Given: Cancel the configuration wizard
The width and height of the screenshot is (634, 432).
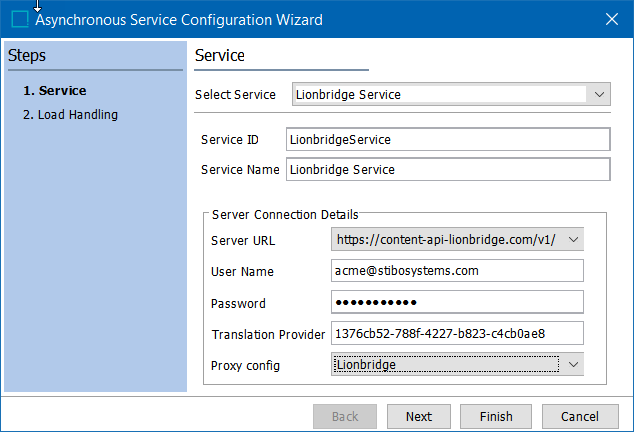Looking at the screenshot, I should [x=579, y=417].
